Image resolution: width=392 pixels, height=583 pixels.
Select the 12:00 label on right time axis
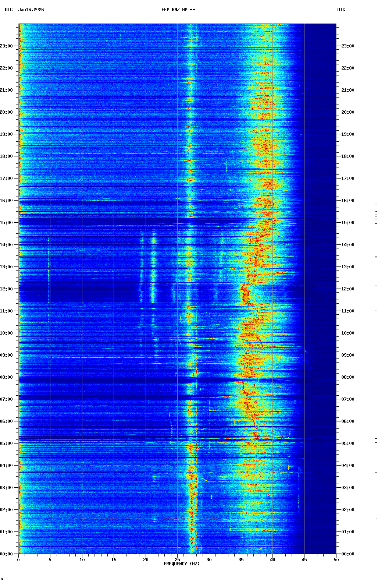(348, 289)
